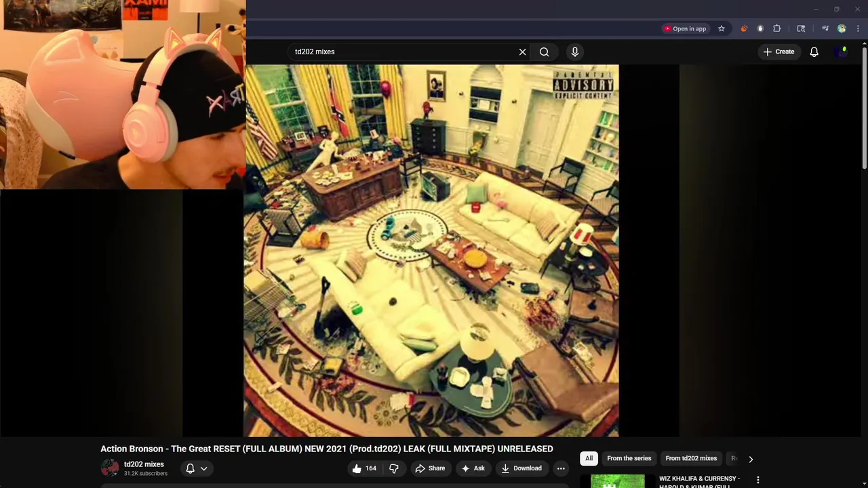868x488 pixels.
Task: Open YouTube notifications bell
Action: click(x=814, y=52)
